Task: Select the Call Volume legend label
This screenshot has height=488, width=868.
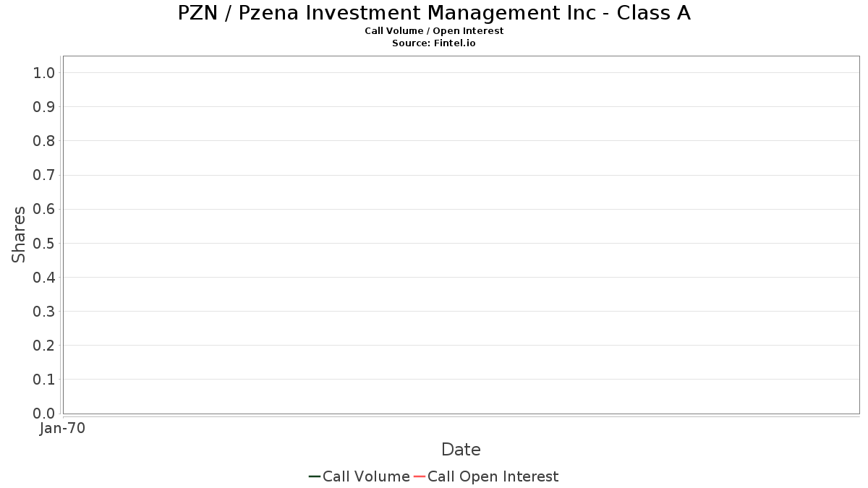Action: click(366, 476)
